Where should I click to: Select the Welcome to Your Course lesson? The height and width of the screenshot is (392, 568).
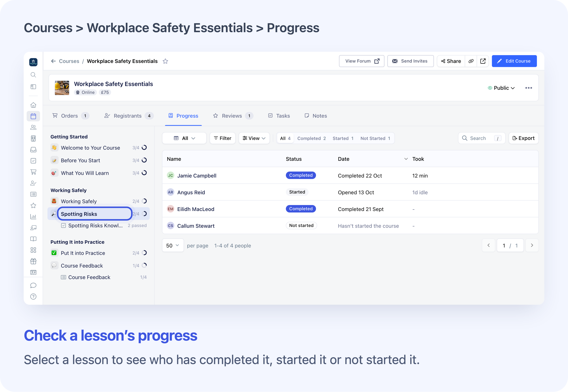coord(99,148)
